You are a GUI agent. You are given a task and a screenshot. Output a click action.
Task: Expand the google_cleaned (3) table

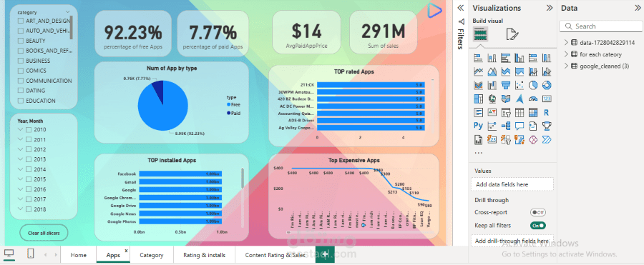(x=566, y=66)
